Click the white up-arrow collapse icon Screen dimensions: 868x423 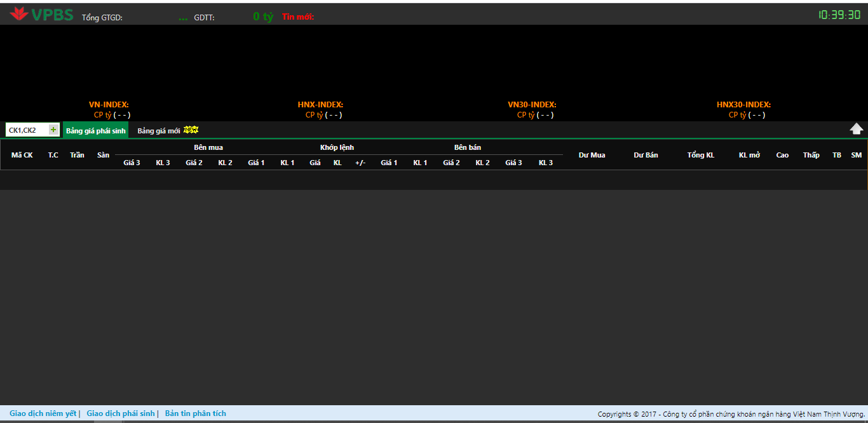(x=857, y=129)
